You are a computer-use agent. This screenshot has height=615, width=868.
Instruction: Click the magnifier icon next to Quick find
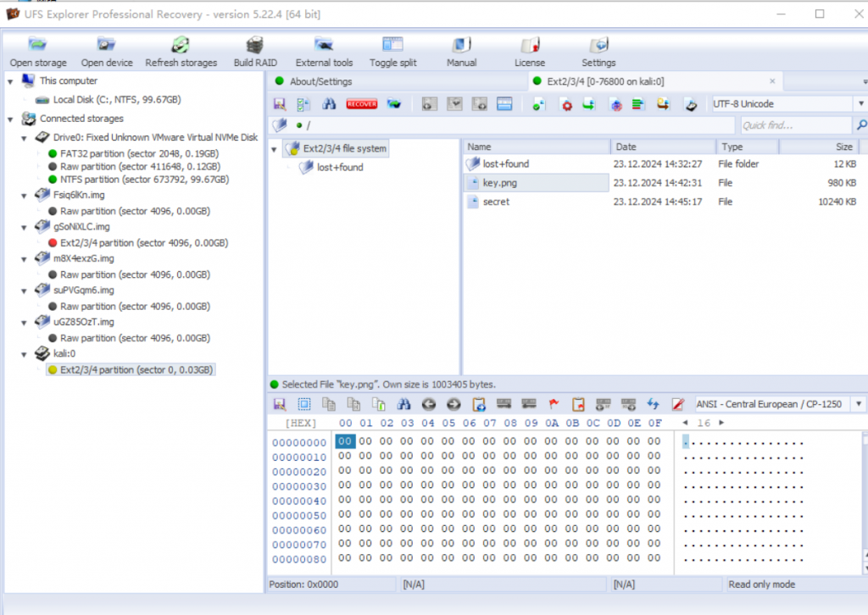tap(861, 125)
